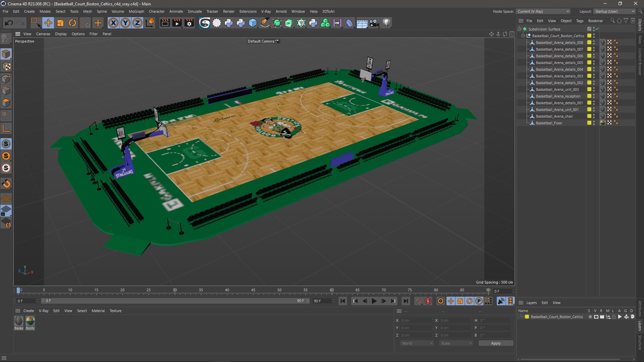Screen dimensions: 644x362
Task: Open viewport Cameras menu
Action: coord(43,34)
